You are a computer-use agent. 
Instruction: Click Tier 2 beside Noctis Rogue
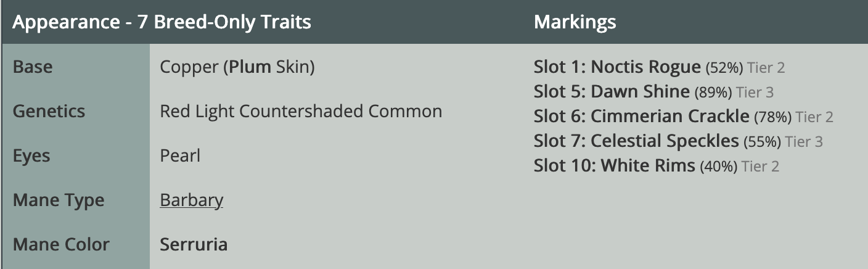point(767,68)
